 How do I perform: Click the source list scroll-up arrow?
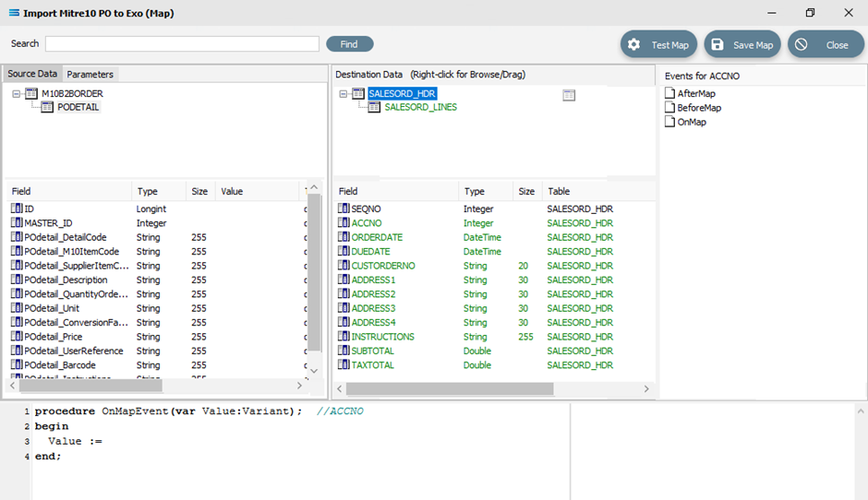(x=315, y=187)
